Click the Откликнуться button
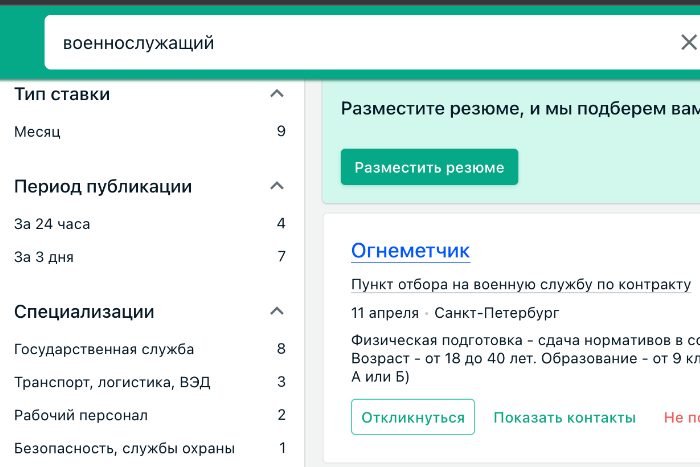The image size is (700, 467). coord(413,417)
